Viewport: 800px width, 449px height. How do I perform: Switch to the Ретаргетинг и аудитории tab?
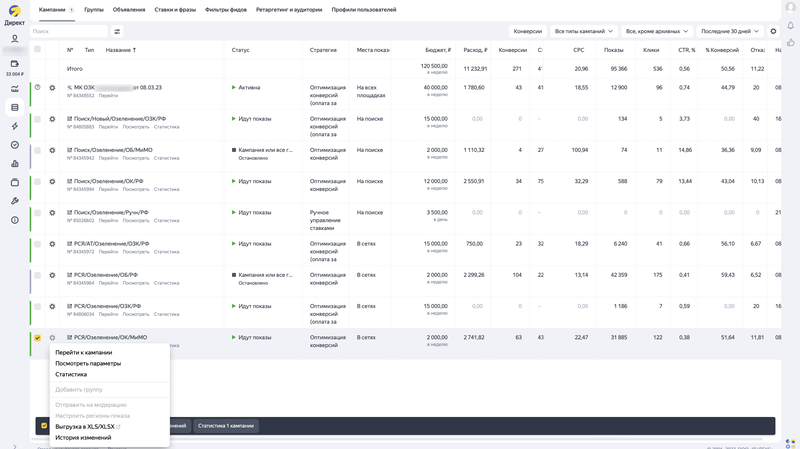click(289, 10)
